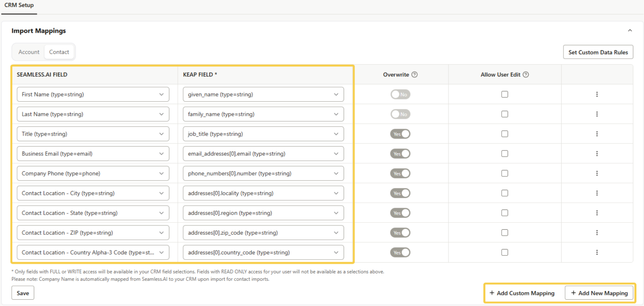Open row options menu for Title mapping
The height and width of the screenshot is (306, 644).
tap(597, 134)
